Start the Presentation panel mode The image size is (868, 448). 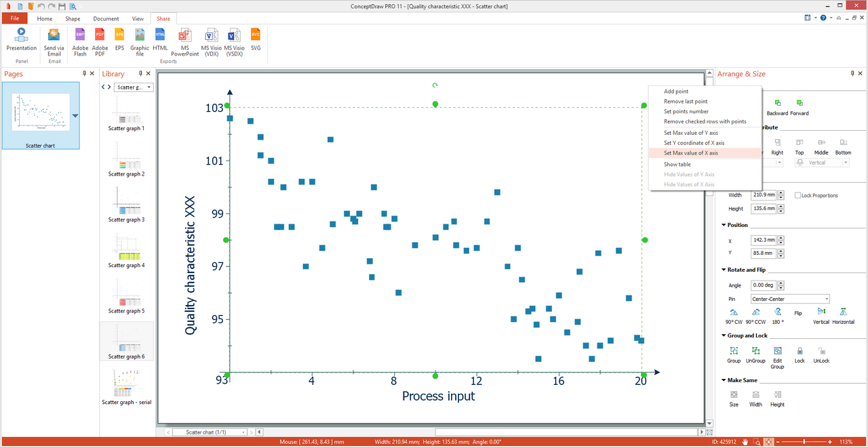tap(21, 39)
